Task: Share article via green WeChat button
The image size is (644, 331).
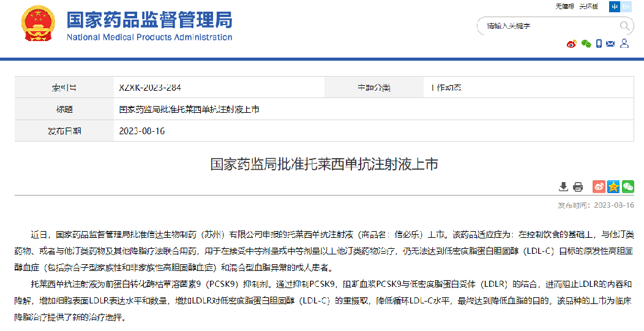Action: pos(627,187)
